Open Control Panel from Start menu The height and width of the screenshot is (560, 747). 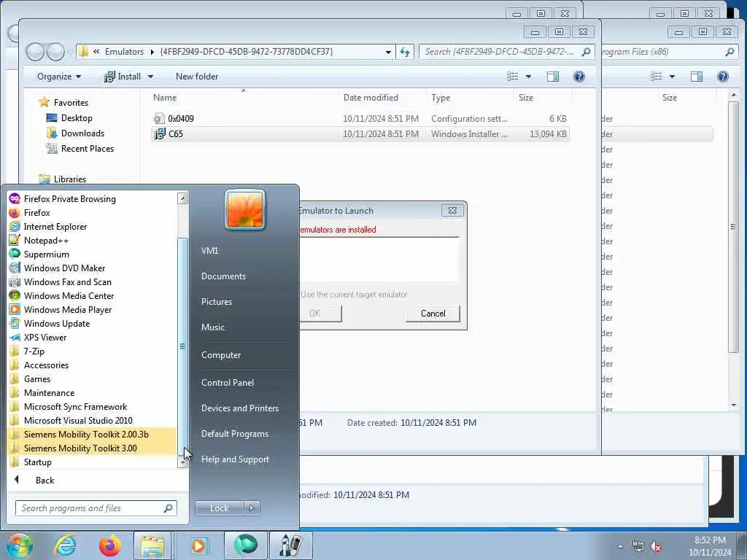point(228,382)
